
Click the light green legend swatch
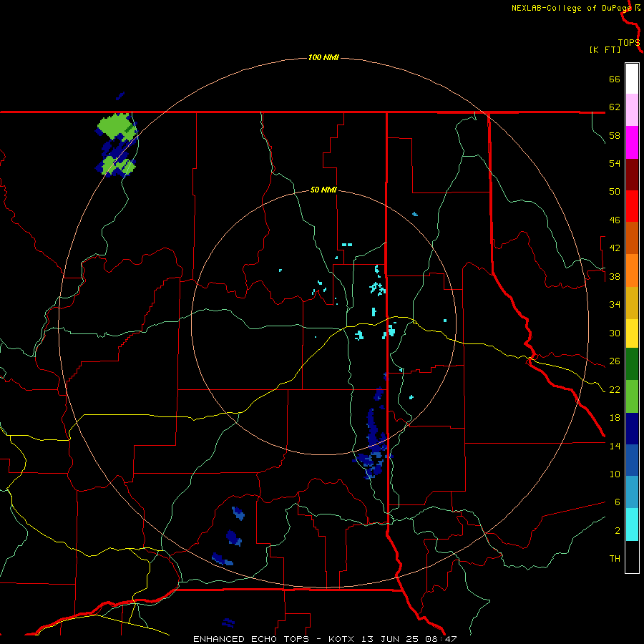[632, 396]
